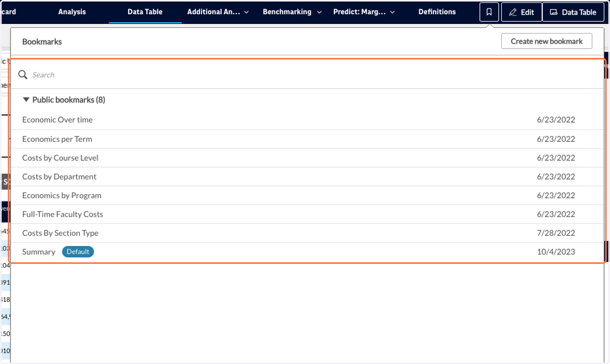Click the 7/28/2022 date entry
This screenshot has height=364, width=610.
point(556,233)
